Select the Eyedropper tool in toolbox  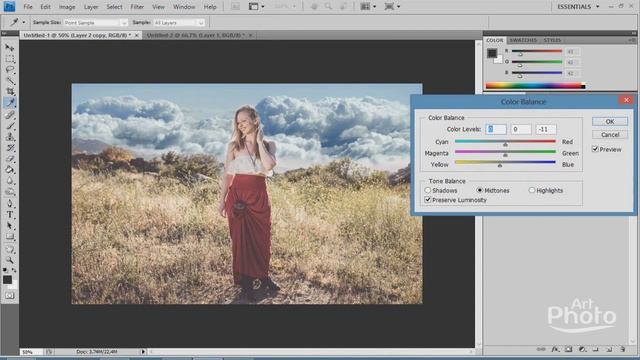[10, 103]
